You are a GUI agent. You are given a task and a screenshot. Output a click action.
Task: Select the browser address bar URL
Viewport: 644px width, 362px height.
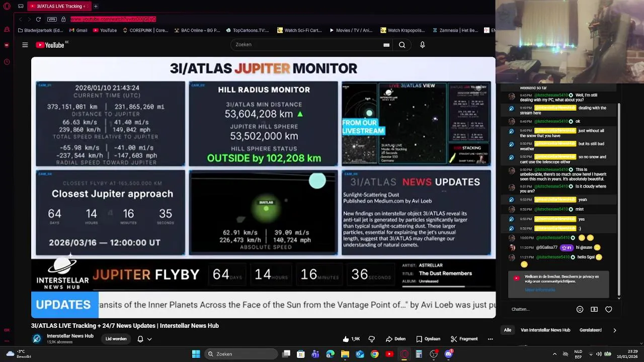click(x=113, y=19)
